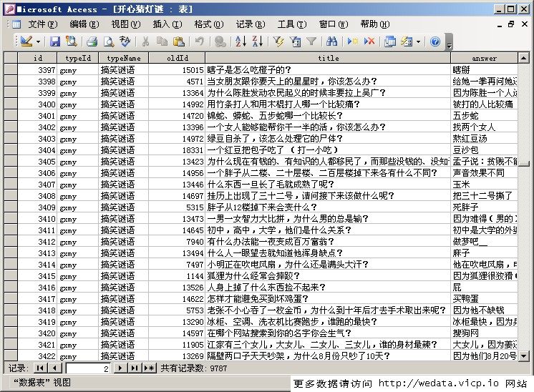
Task: Print the table using printer icon
Action: [92, 41]
